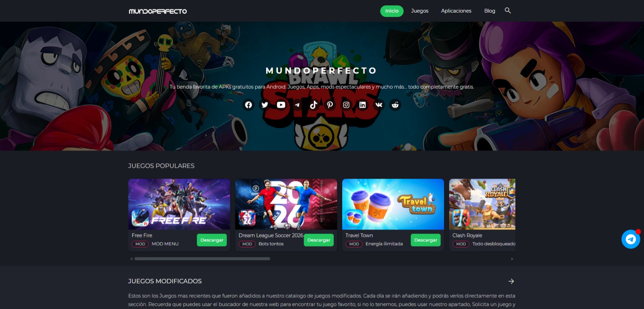Click Descargar button for Travel Town
Image resolution: width=644 pixels, height=309 pixels.
[426, 240]
